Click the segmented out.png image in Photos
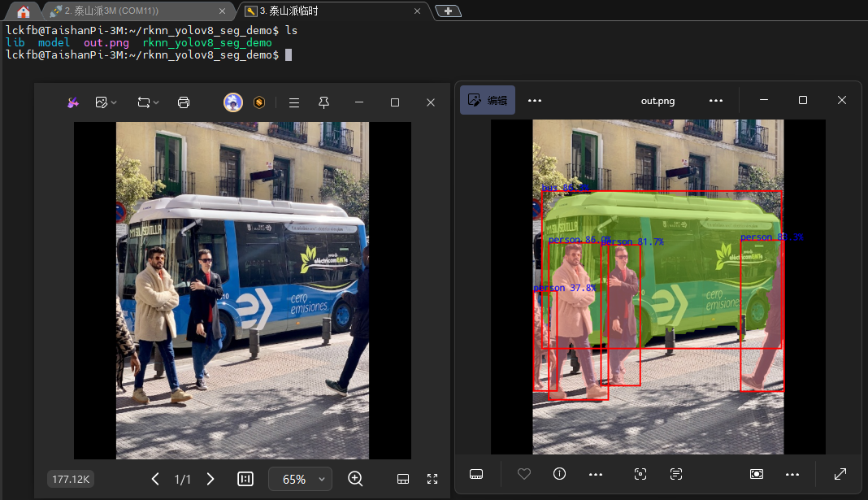This screenshot has width=868, height=500. tap(658, 287)
